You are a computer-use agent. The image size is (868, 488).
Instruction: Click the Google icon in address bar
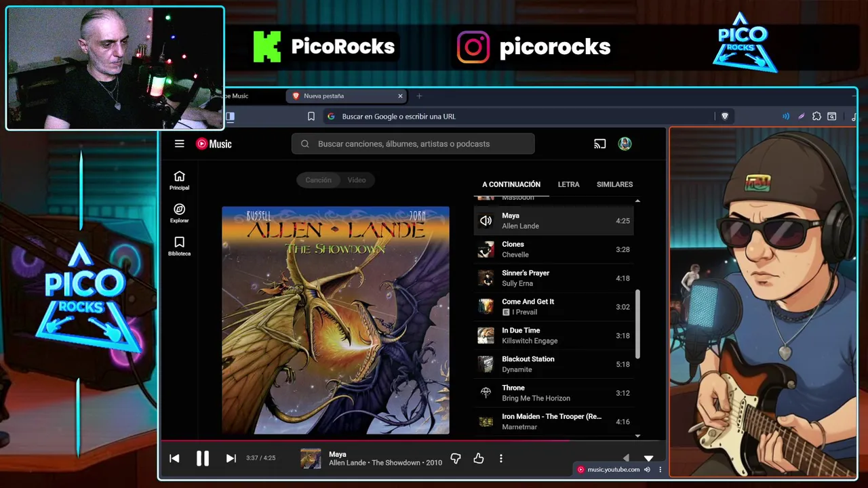[331, 117]
